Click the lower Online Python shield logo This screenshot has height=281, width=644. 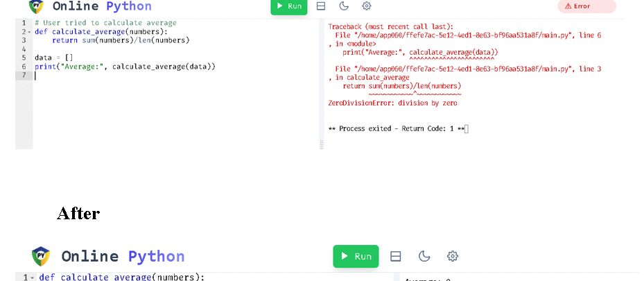(x=42, y=256)
